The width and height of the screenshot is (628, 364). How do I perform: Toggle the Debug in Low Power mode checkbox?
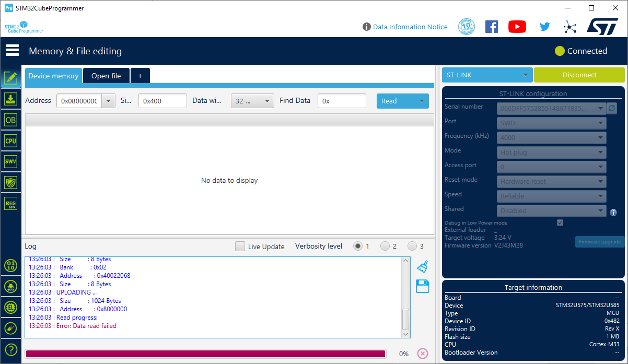point(560,222)
